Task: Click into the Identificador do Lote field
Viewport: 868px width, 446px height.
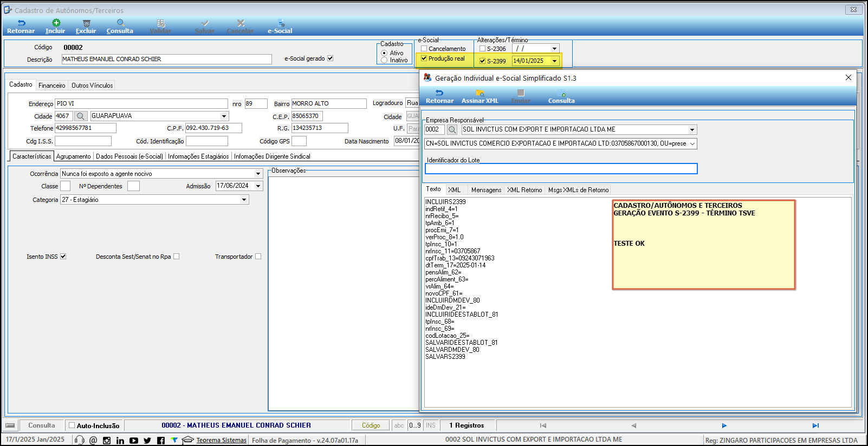Action: 561,169
